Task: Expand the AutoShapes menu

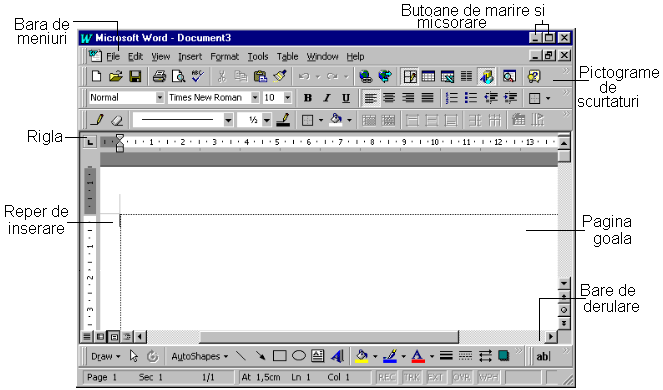Action: click(199, 357)
